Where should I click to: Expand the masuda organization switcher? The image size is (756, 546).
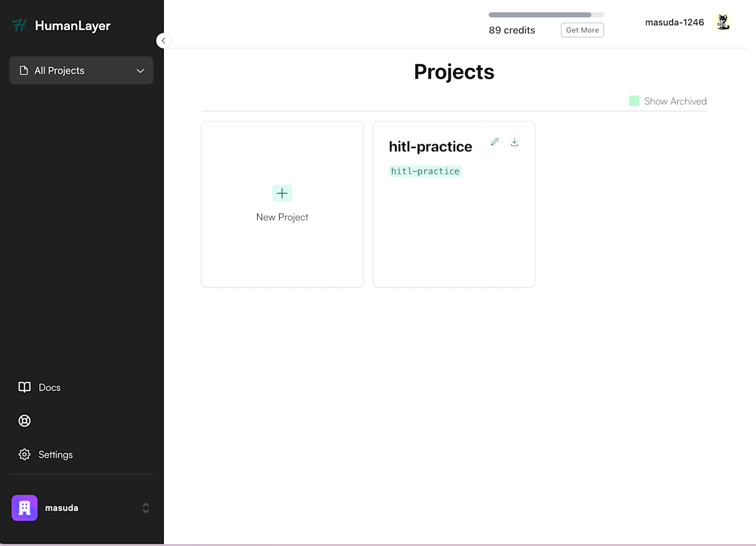tap(146, 508)
